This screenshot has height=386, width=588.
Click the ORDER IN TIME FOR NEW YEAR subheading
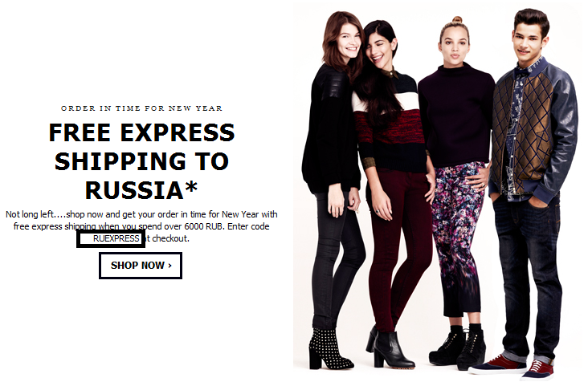pyautogui.click(x=141, y=108)
